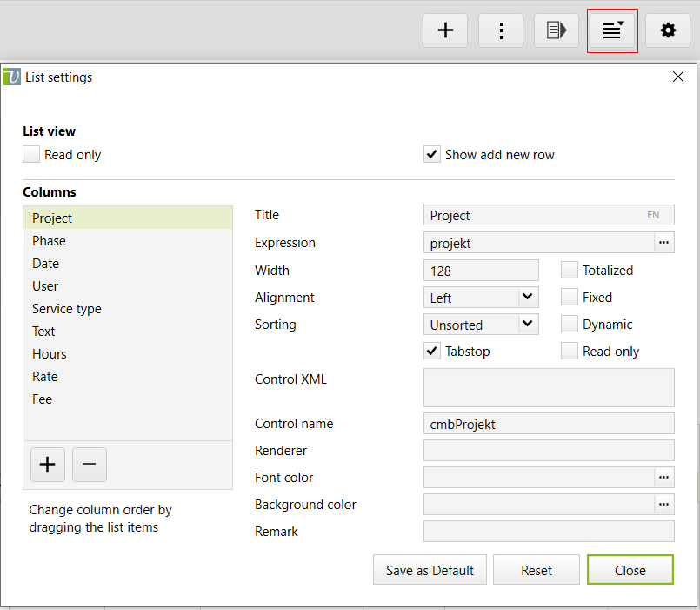Disable the Tabstop checkbox
The image size is (700, 610).
coord(432,352)
